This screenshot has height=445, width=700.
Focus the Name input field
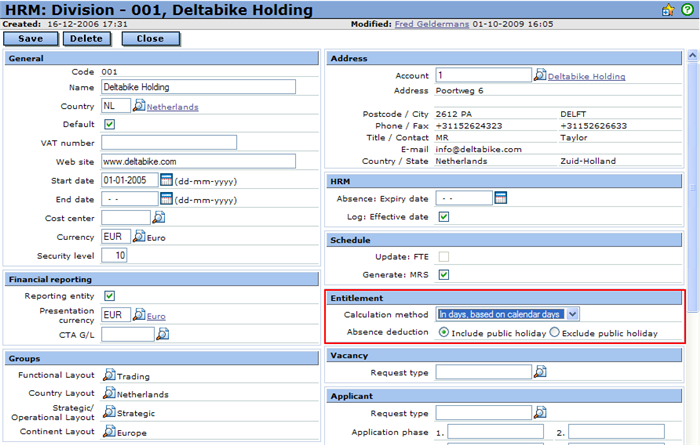pos(198,87)
